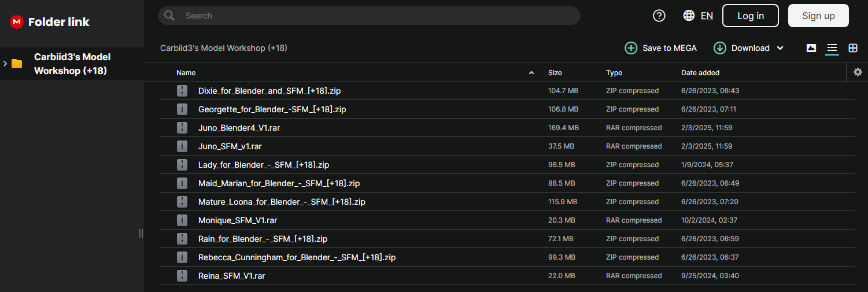Open the EN language selector
This screenshot has height=292, width=868.
(707, 16)
